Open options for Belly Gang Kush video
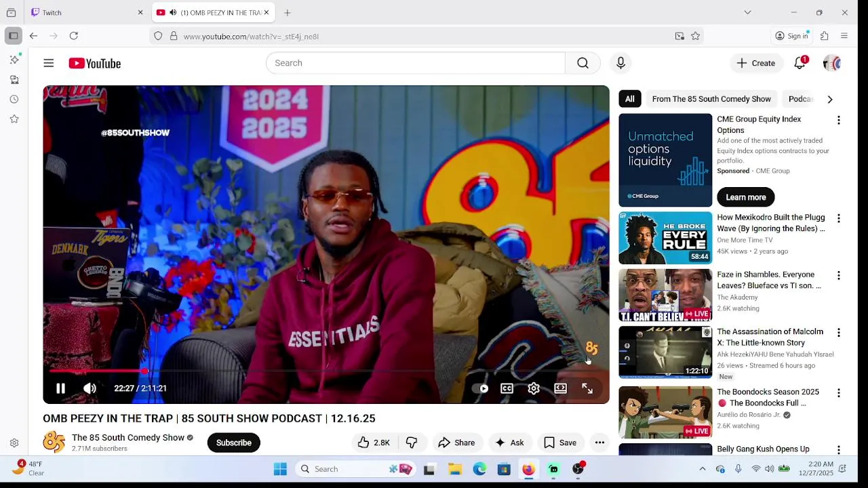The height and width of the screenshot is (488, 868). [839, 450]
